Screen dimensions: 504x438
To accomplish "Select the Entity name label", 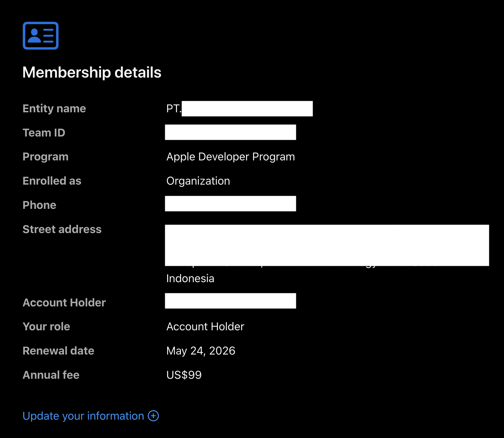I will point(54,108).
